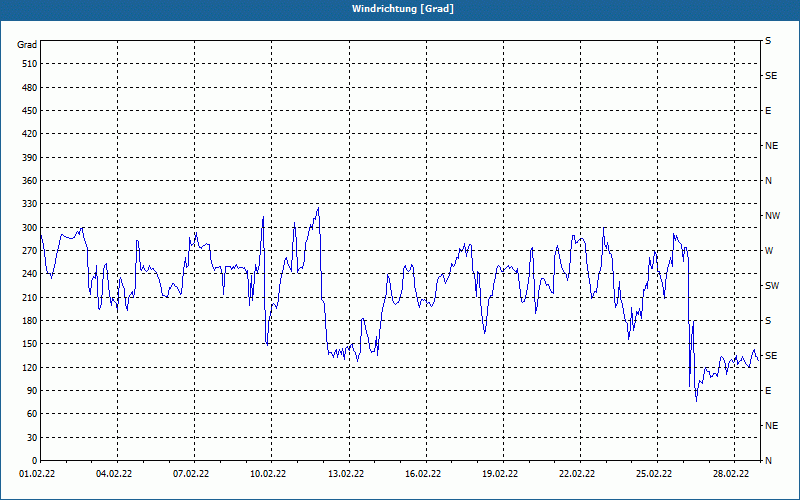Select the 240 y-axis value
The height and width of the screenshot is (500, 800).
29,274
